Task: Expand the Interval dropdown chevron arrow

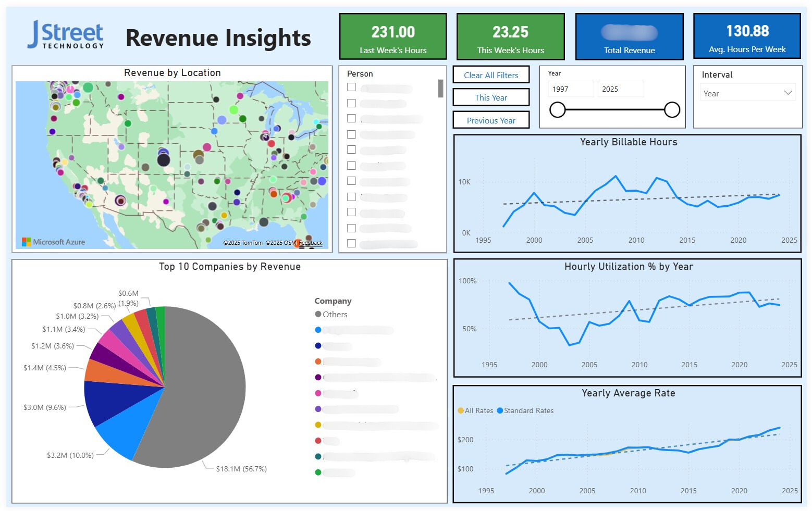Action: click(x=788, y=93)
